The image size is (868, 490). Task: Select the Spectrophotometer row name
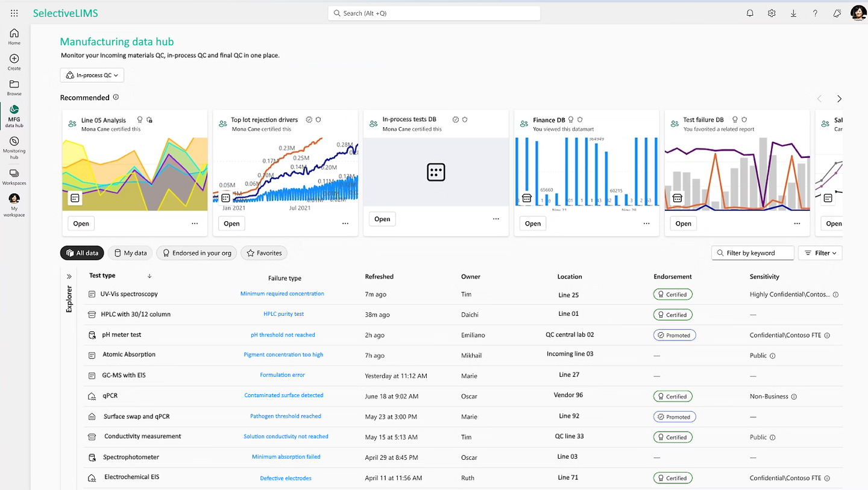pos(131,457)
